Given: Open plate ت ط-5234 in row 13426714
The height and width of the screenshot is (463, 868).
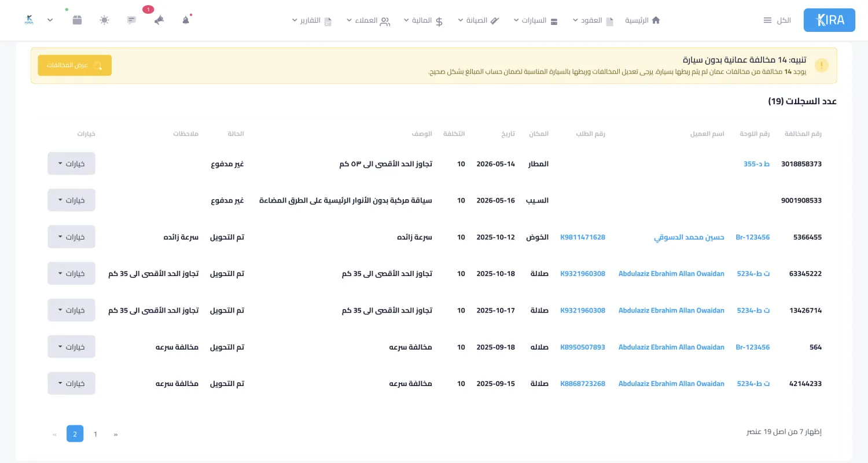Looking at the screenshot, I should [753, 310].
